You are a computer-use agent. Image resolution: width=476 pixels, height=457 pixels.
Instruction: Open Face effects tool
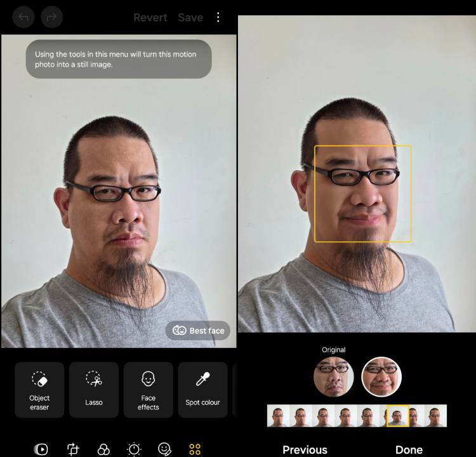148,390
